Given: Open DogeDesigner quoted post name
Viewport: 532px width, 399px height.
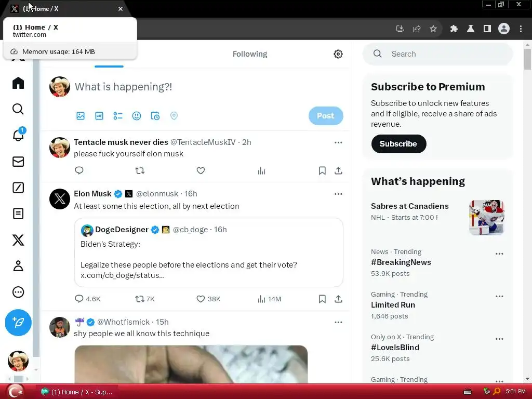Looking at the screenshot, I should coord(122,230).
